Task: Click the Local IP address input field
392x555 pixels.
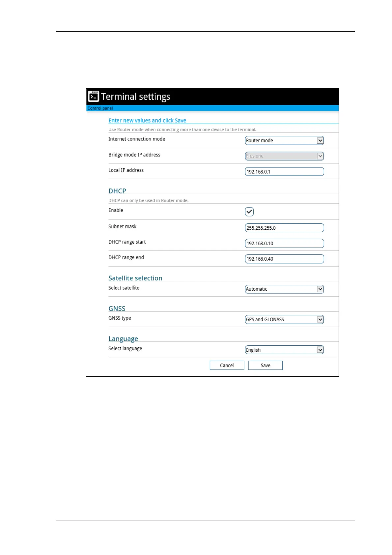Action: tap(284, 171)
